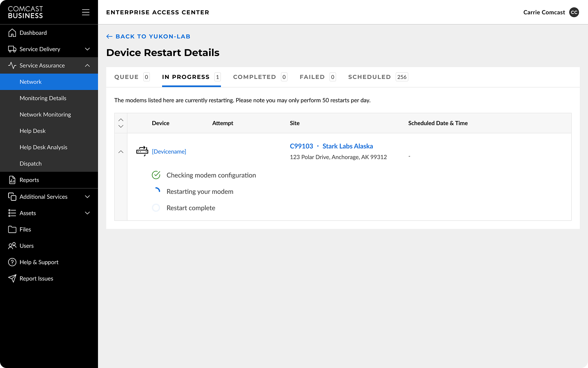
Task: Open Monitoring Details in sidebar
Action: click(49, 98)
